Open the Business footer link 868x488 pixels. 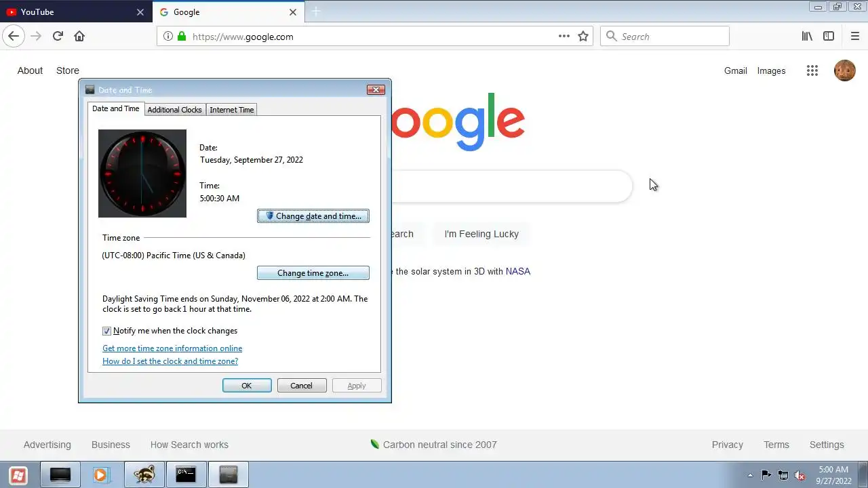click(x=111, y=445)
